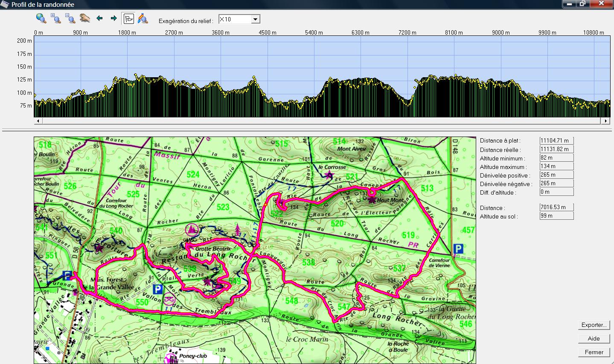Restore the window using the title bar button
The width and height of the screenshot is (614, 364).
pos(582,4)
